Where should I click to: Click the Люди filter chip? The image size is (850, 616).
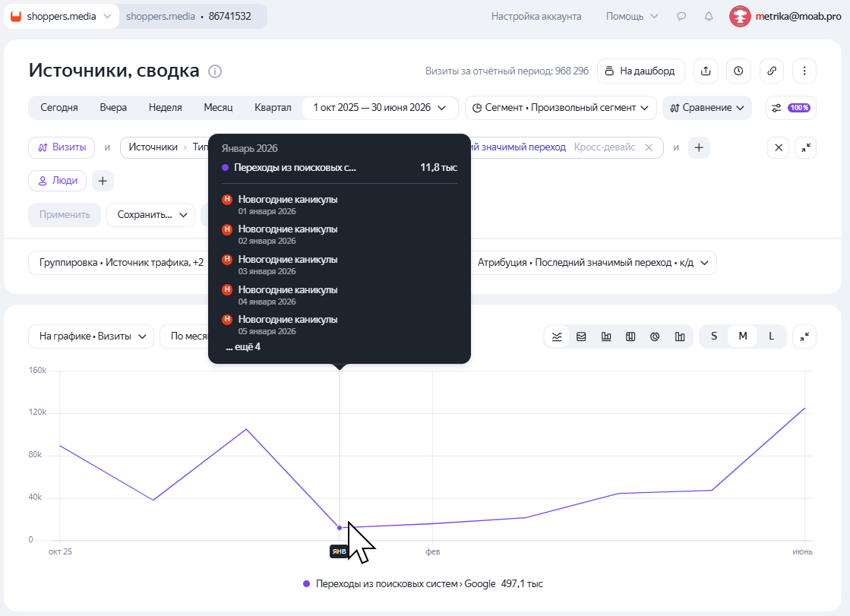pos(58,181)
